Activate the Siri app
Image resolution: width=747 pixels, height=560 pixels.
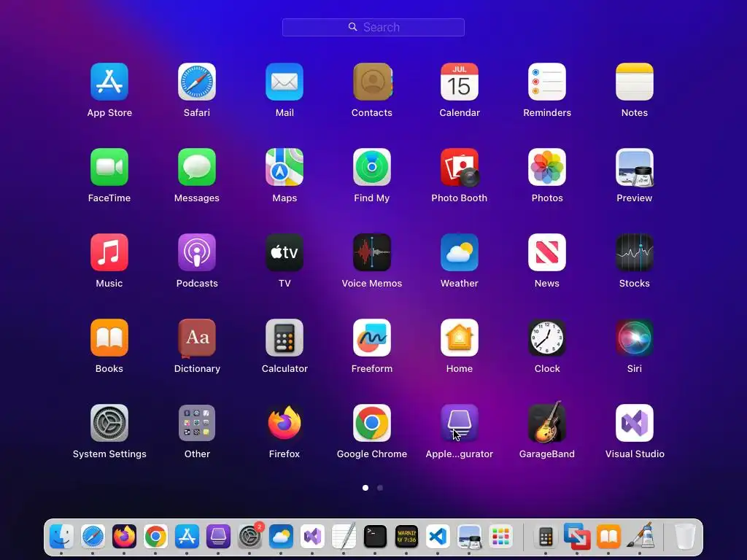(635, 338)
